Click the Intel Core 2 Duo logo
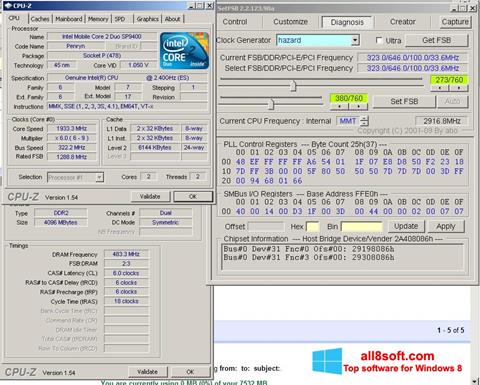480x385 pixels. click(184, 50)
